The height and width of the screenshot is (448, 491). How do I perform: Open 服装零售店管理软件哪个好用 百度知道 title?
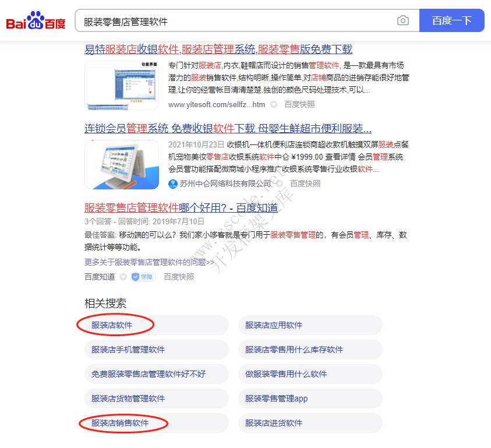181,208
